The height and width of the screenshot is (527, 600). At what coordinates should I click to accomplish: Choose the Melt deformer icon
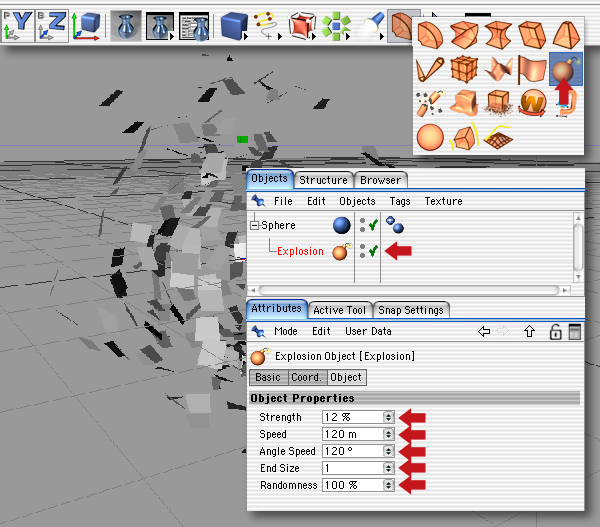click(x=464, y=103)
